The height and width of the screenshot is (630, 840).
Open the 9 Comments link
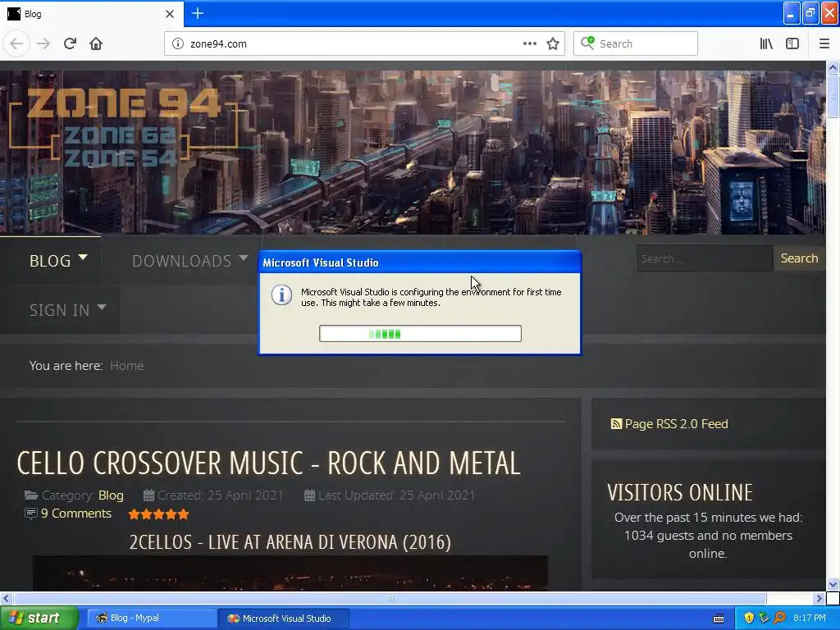coord(76,514)
